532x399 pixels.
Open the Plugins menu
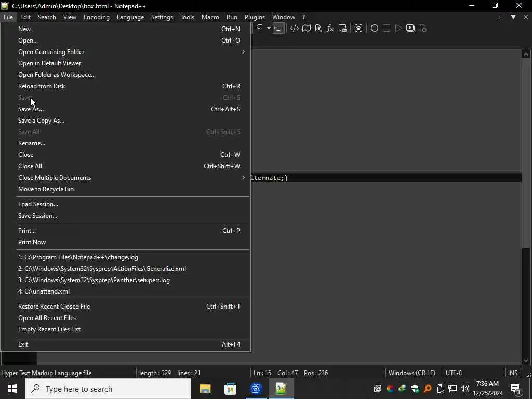[255, 17]
